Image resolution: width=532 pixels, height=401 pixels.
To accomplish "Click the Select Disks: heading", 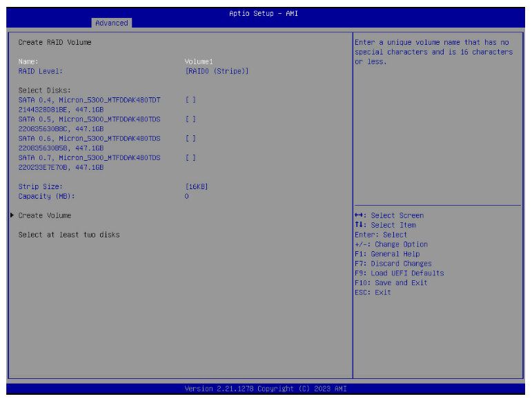I will (44, 90).
